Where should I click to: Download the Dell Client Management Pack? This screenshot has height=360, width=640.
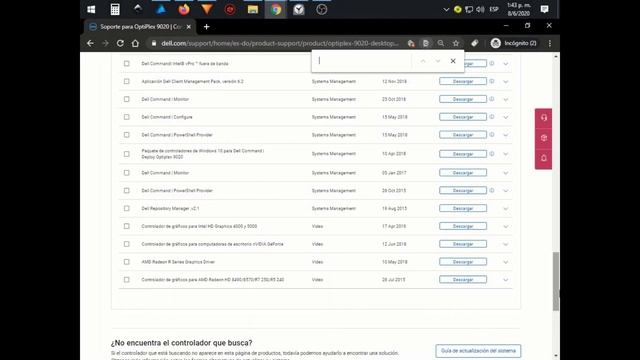pos(463,81)
